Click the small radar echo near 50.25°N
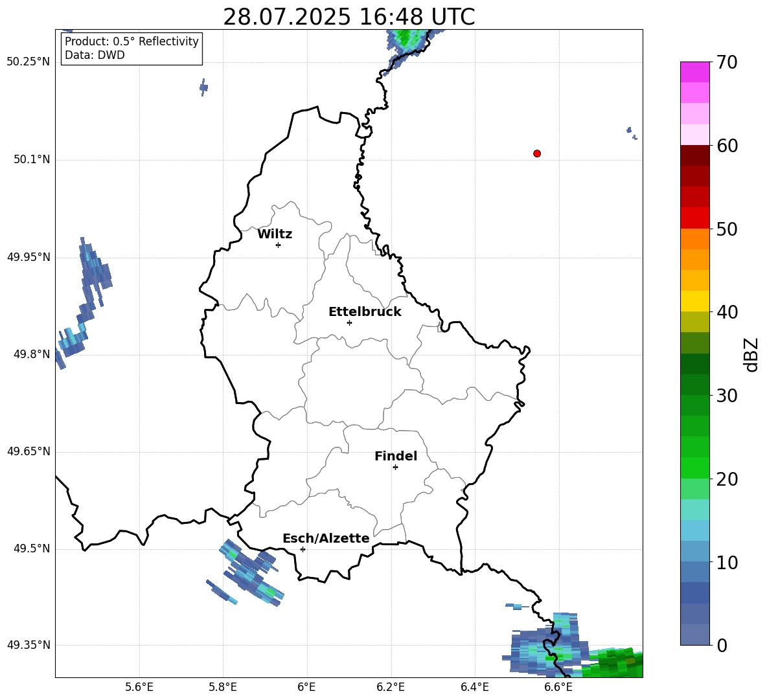The width and height of the screenshot is (767, 700). pyautogui.click(x=203, y=87)
